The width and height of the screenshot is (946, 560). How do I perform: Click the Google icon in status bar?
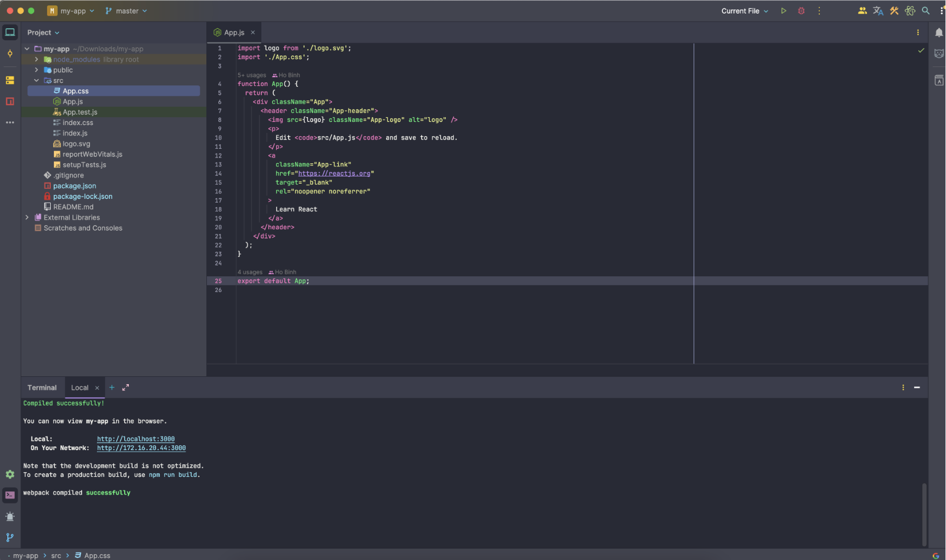coord(936,556)
